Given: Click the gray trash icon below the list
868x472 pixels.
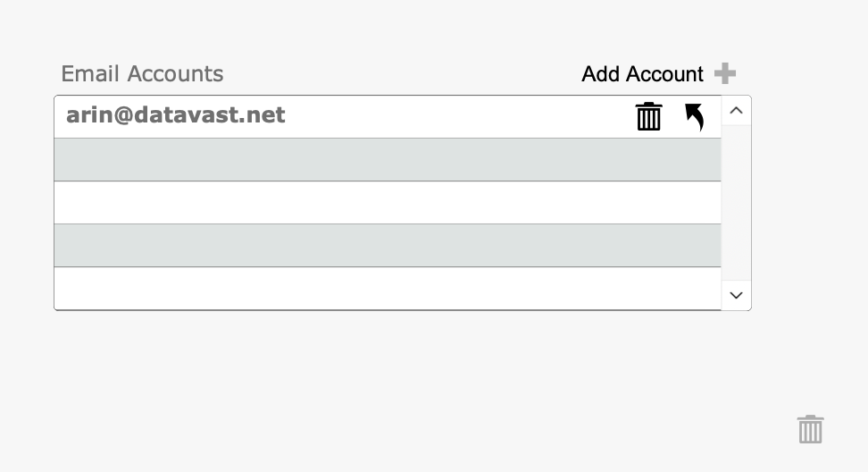Looking at the screenshot, I should coord(810,429).
